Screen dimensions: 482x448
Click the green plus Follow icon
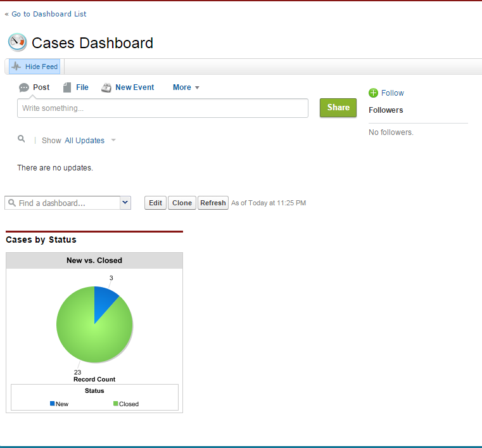[373, 93]
